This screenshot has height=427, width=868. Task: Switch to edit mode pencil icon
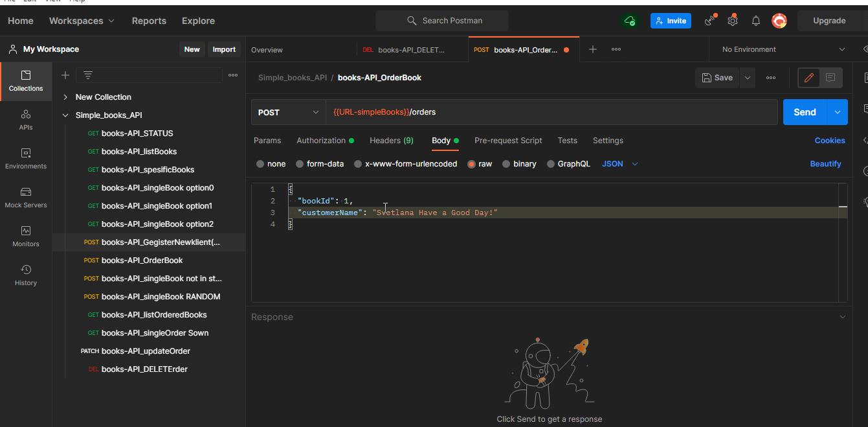(x=809, y=78)
